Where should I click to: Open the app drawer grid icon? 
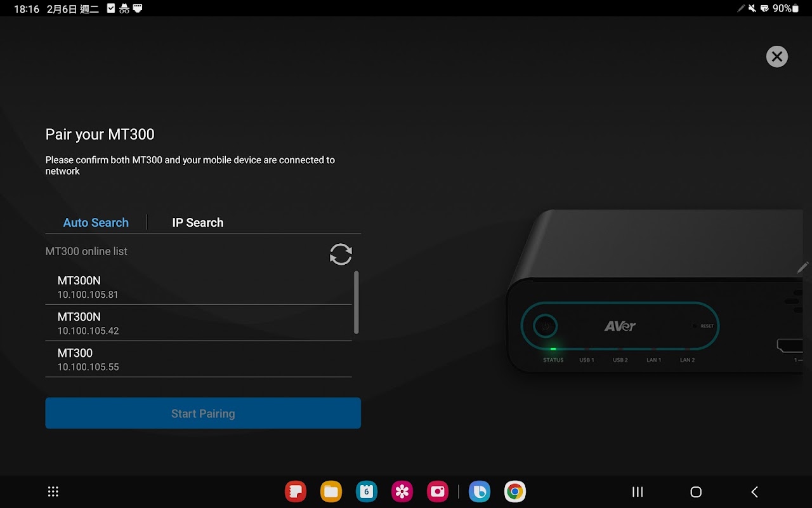pyautogui.click(x=53, y=491)
